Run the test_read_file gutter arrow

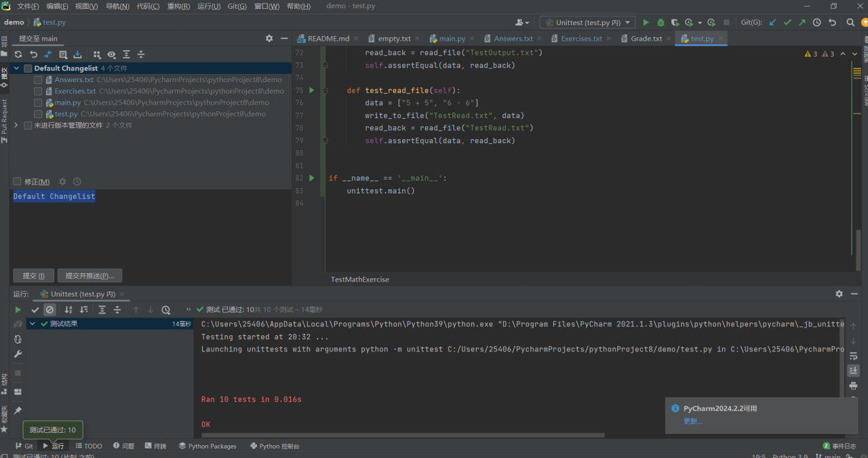click(312, 90)
